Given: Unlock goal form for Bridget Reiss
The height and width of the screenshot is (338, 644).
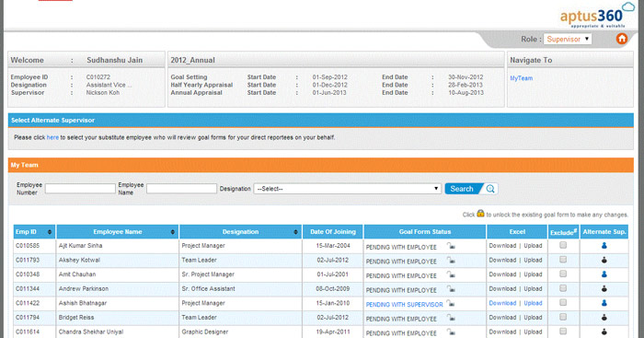Looking at the screenshot, I should click(451, 318).
